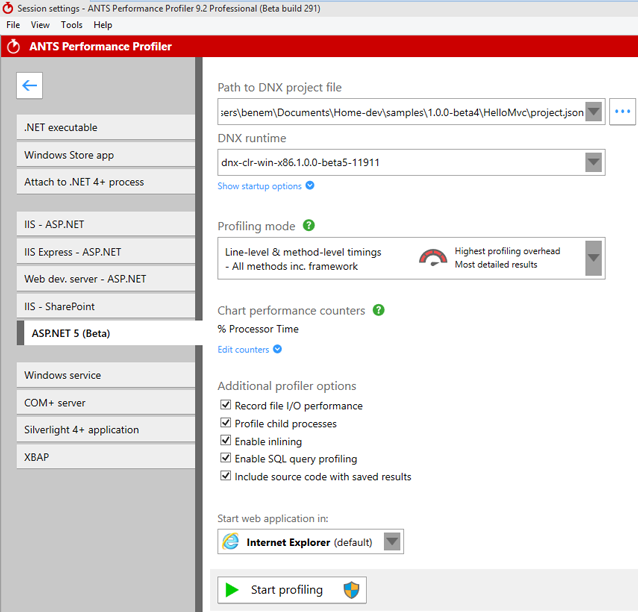The image size is (638, 612).
Task: Open the DNX project file path dropdown arrow
Action: [x=594, y=111]
